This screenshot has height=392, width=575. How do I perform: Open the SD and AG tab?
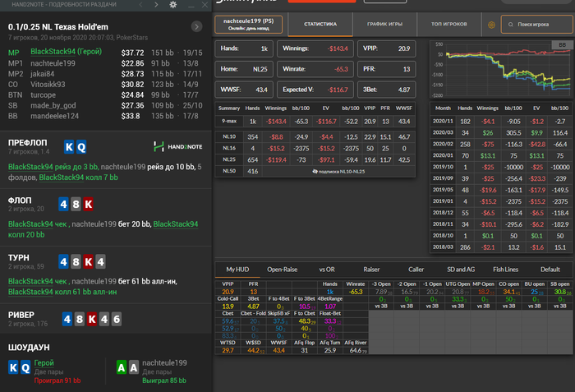[x=461, y=270]
